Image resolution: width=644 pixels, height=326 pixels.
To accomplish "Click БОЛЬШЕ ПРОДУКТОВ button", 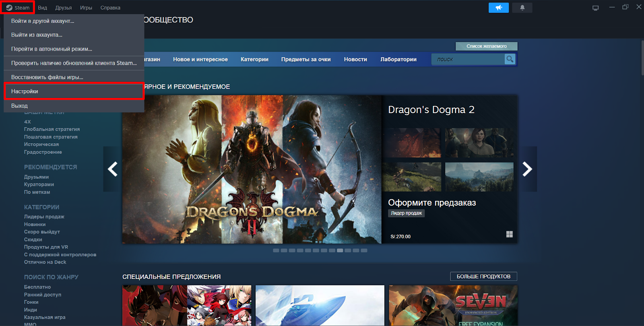I will 483,276.
